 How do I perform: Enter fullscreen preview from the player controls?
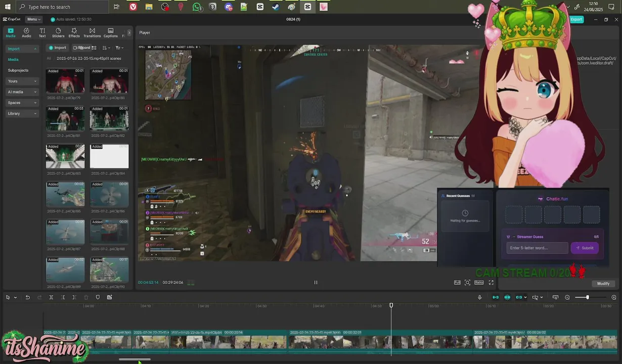click(491, 283)
